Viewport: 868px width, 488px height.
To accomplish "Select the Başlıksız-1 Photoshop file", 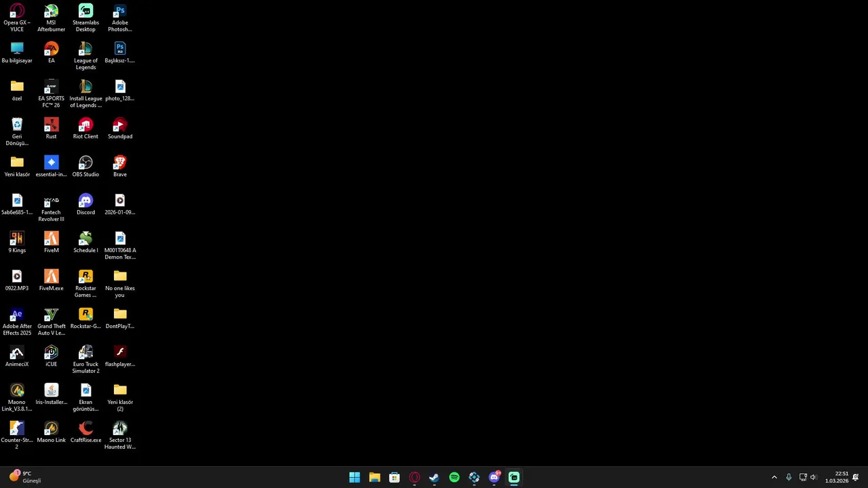I will (120, 53).
